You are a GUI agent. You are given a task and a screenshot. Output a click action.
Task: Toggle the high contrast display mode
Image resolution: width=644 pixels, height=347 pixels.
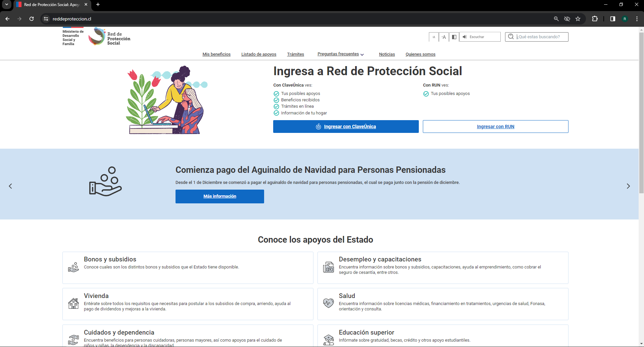(x=454, y=37)
